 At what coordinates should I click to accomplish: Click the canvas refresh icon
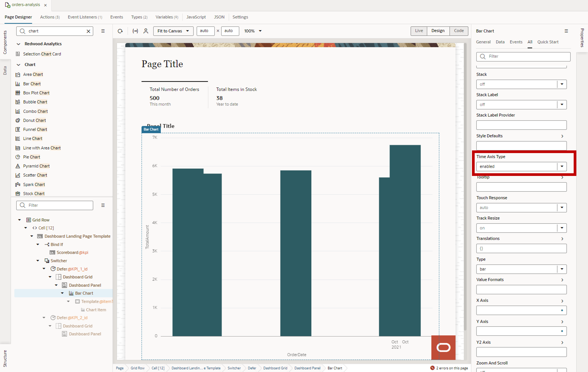[120, 31]
